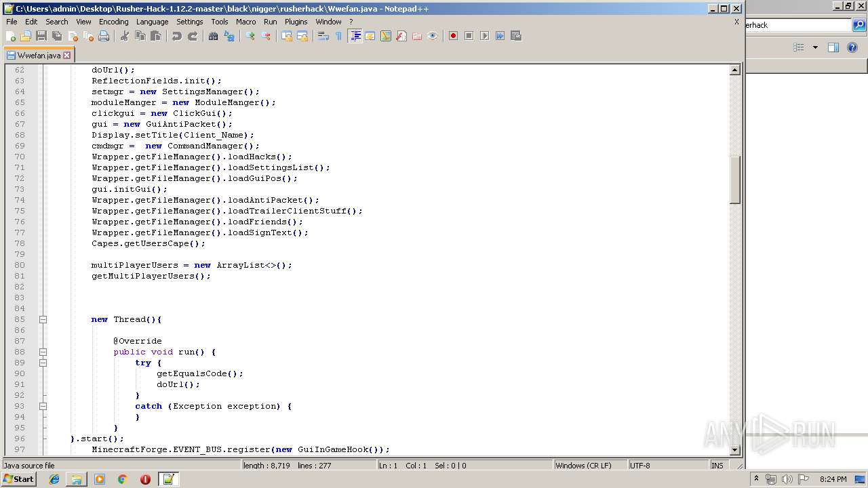This screenshot has height=488, width=868.
Task: Click the editor scroll down arrow
Action: click(x=734, y=449)
